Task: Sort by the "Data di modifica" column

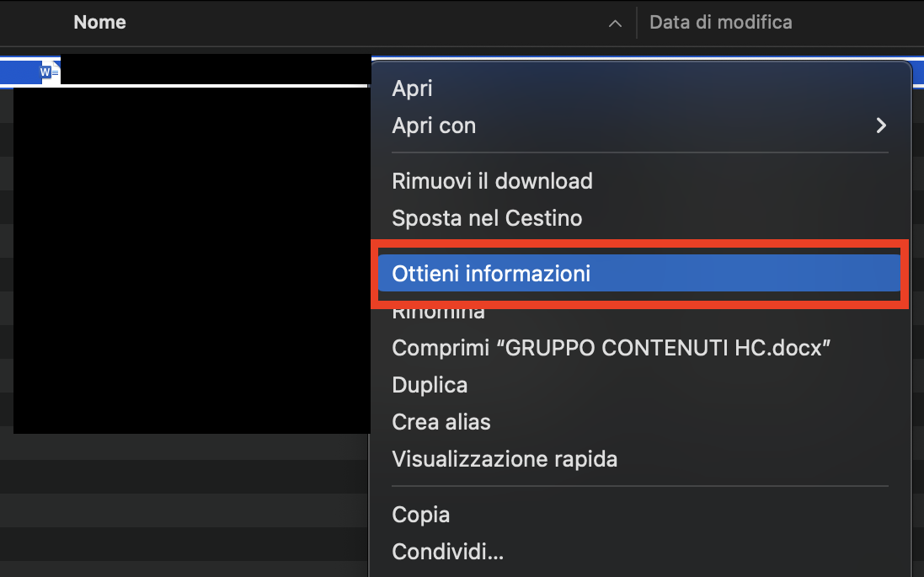Action: click(x=720, y=22)
